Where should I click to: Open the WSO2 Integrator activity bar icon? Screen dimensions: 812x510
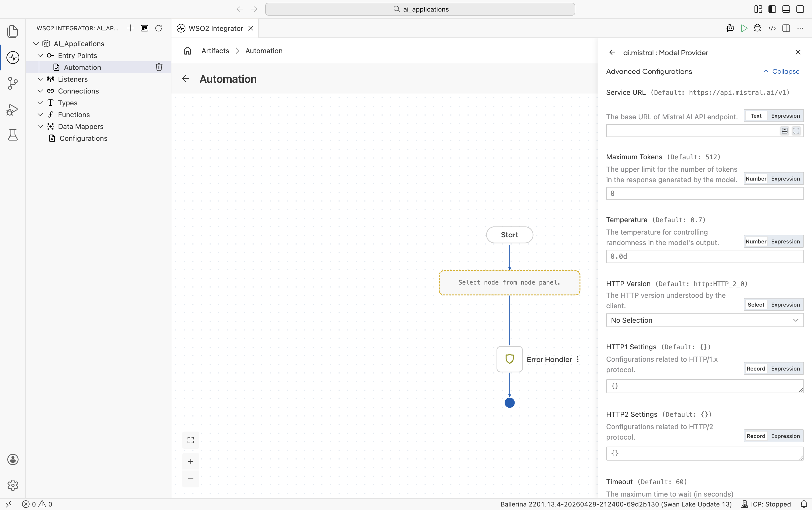[12, 57]
